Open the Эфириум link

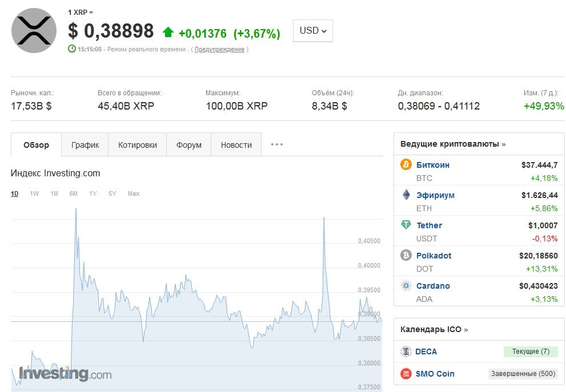pos(435,195)
